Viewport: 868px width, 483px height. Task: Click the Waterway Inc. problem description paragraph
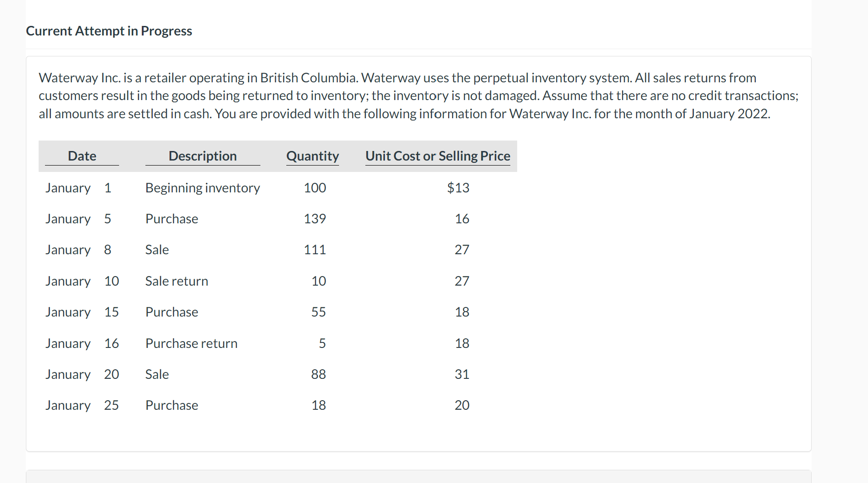[418, 96]
